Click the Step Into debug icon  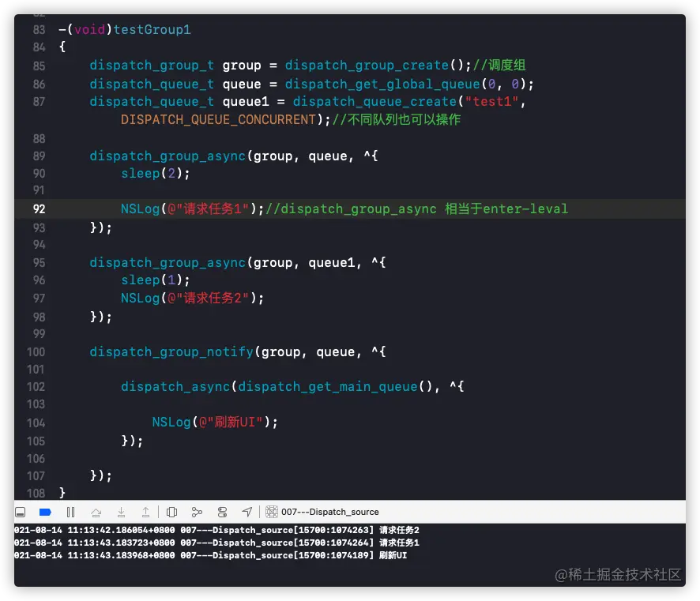coord(121,513)
